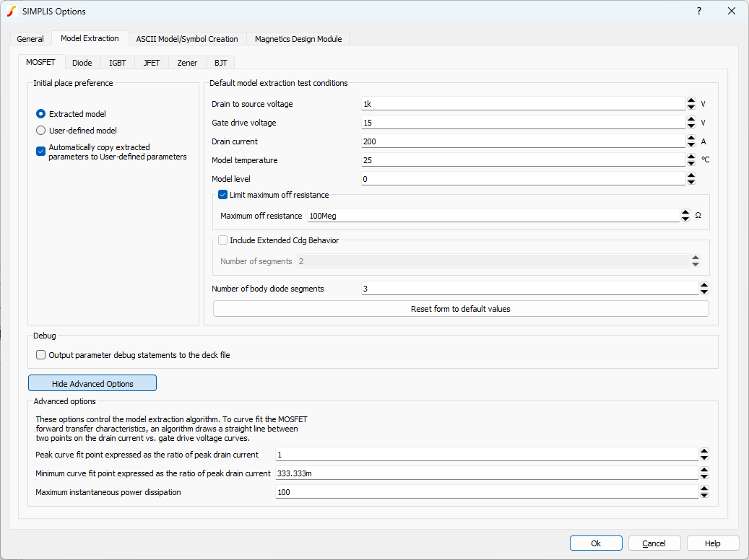Increase Model level with spinner up arrow
This screenshot has height=560, width=749.
(691, 175)
